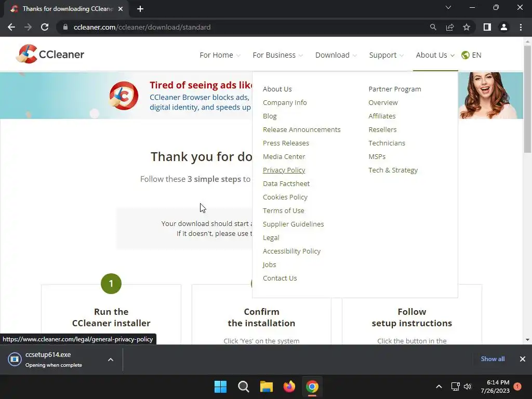Image resolution: width=532 pixels, height=399 pixels.
Task: Open the Chrome profile icon
Action: click(504, 27)
